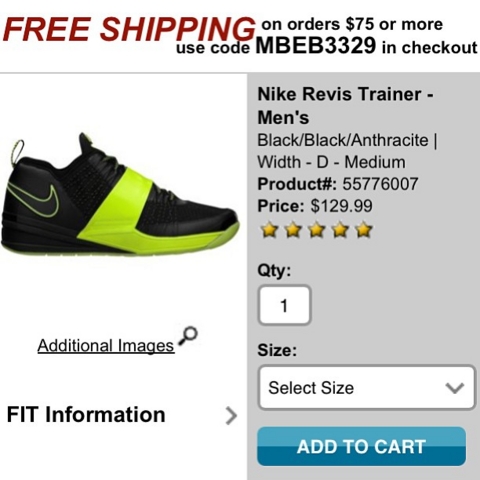The height and width of the screenshot is (480, 480).
Task: Click the FREE SHIPPING promo banner
Action: click(x=240, y=36)
